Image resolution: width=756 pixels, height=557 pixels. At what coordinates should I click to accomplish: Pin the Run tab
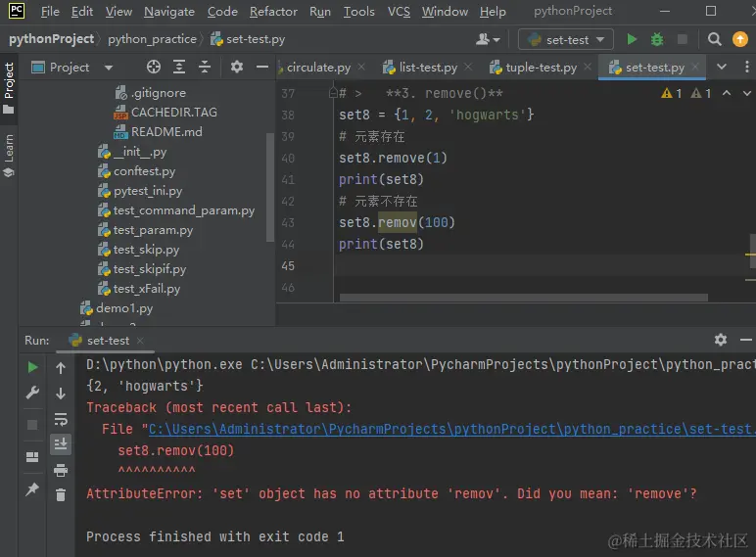pyautogui.click(x=32, y=489)
